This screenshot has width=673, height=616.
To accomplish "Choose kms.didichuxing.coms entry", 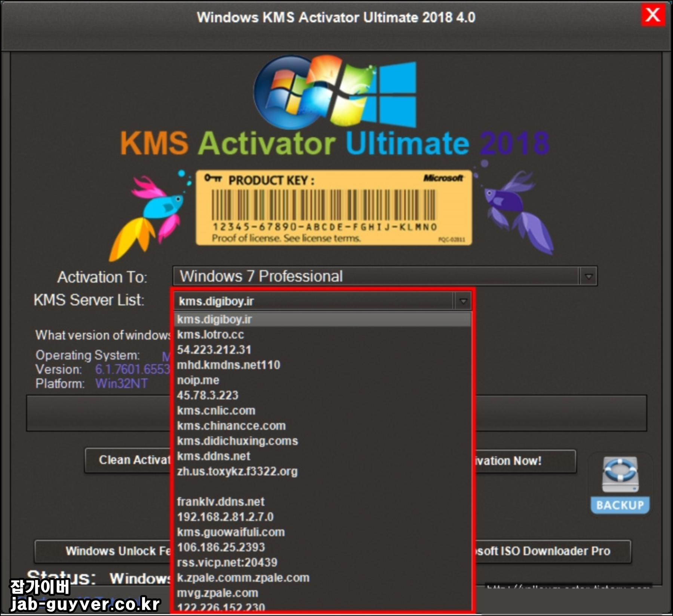I will [322, 441].
